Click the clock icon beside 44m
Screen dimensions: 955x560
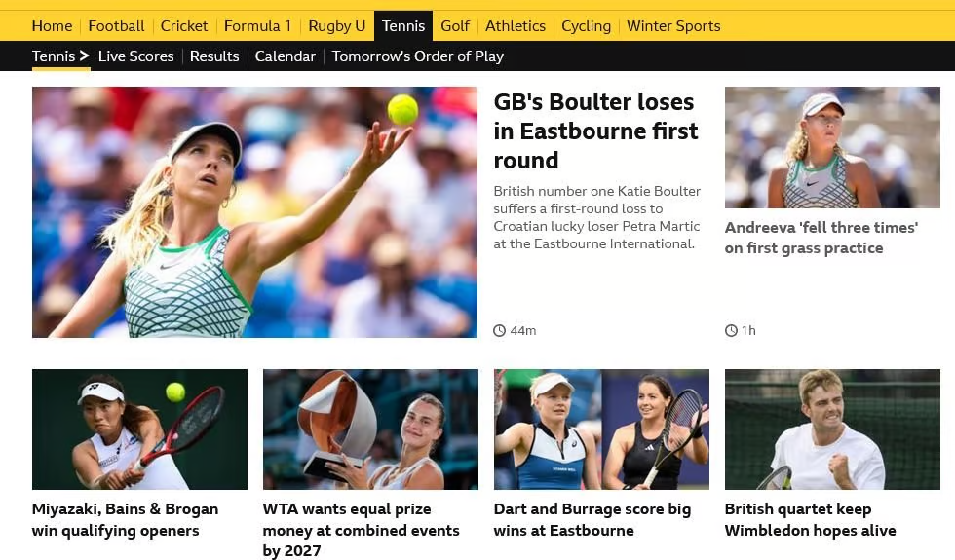499,330
